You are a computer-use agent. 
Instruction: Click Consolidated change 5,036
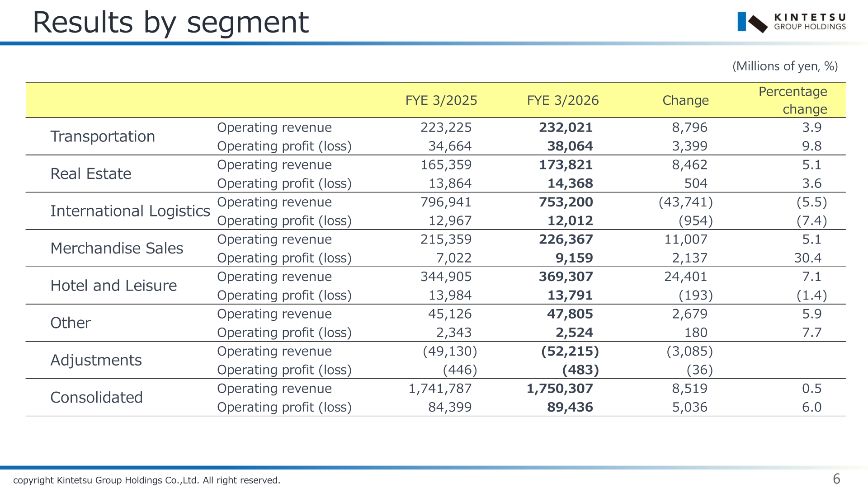[x=690, y=407]
